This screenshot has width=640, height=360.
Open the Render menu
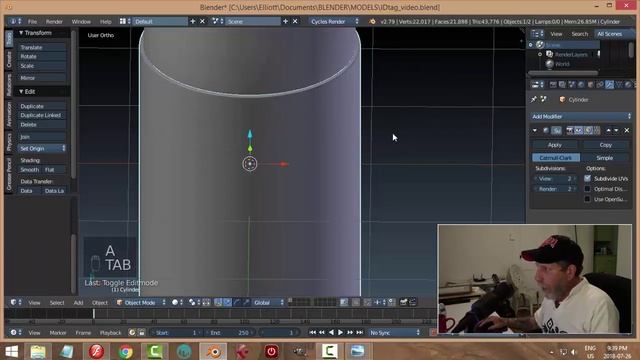point(54,21)
